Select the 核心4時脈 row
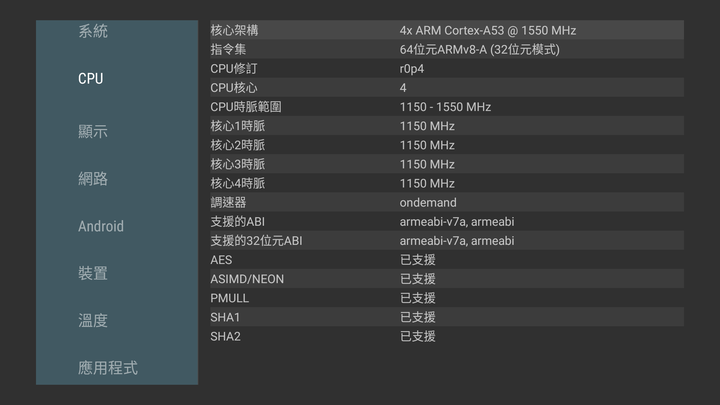The image size is (720, 405). coord(447,183)
